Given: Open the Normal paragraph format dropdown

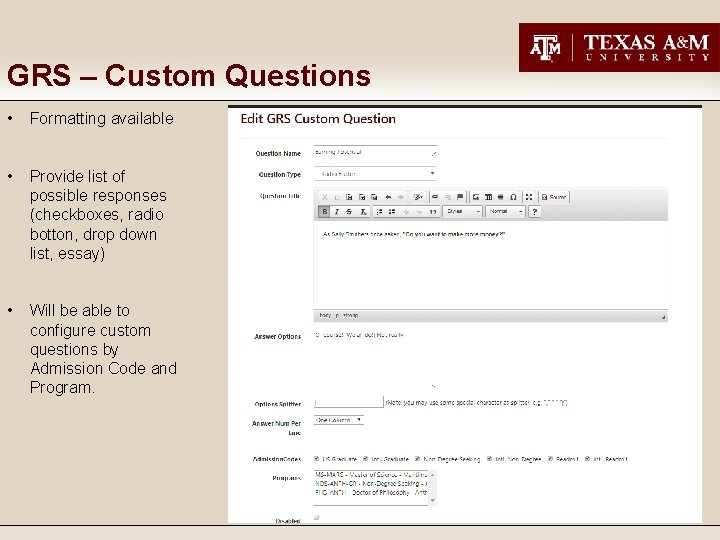Looking at the screenshot, I should click(505, 211).
